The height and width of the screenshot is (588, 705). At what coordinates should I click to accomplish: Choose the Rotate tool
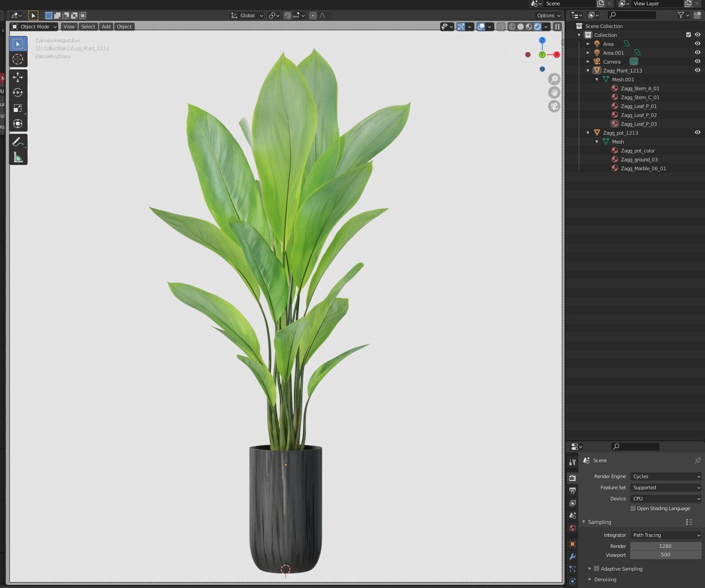click(18, 92)
